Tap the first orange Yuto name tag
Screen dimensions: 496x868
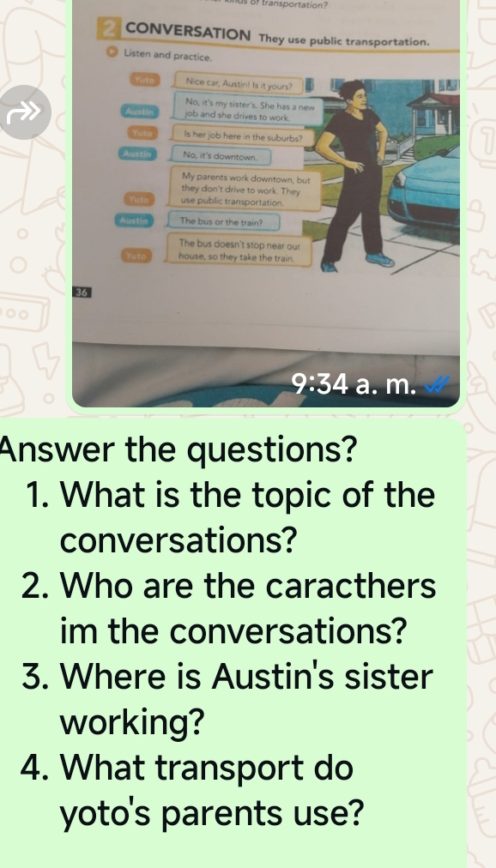[145, 80]
